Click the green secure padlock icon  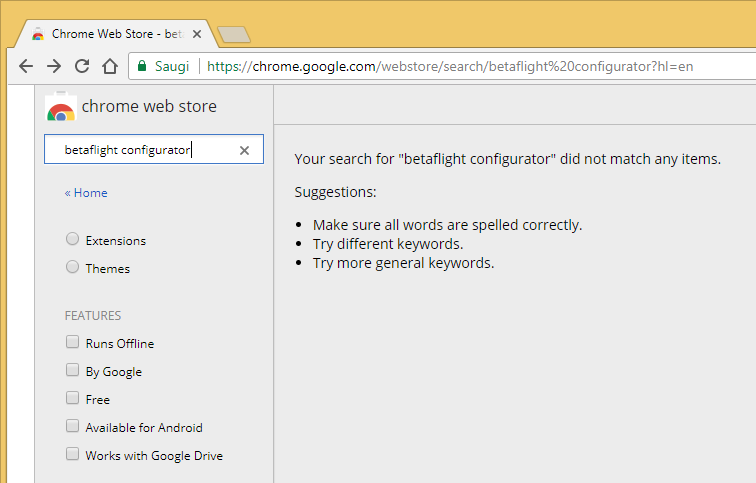(142, 66)
